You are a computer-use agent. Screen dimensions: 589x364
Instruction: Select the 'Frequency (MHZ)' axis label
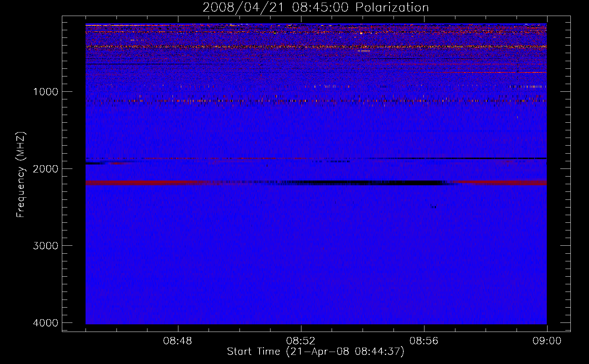click(x=21, y=174)
